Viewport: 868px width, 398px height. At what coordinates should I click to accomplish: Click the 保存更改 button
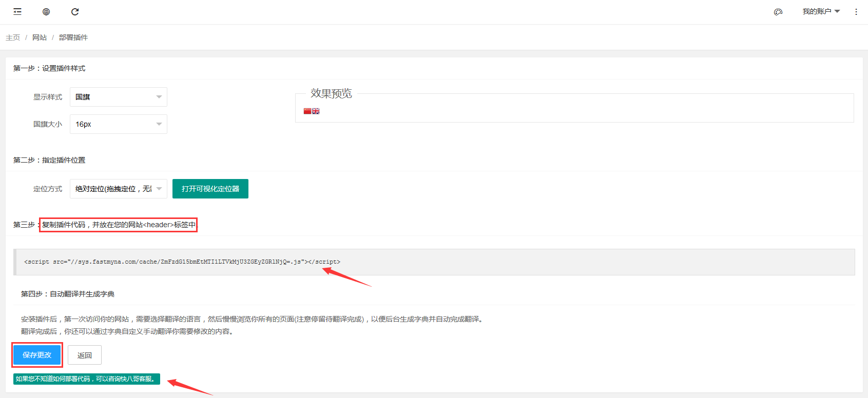pos(37,355)
